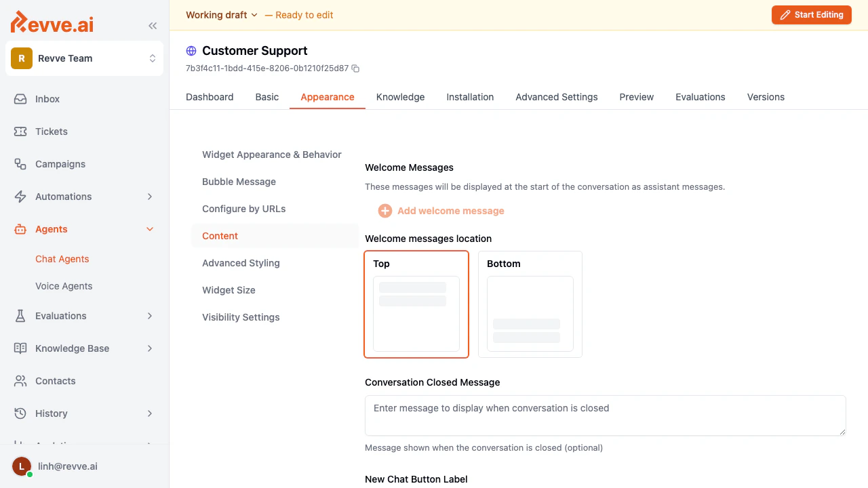
Task: Click the Contacts people icon
Action: (20, 381)
